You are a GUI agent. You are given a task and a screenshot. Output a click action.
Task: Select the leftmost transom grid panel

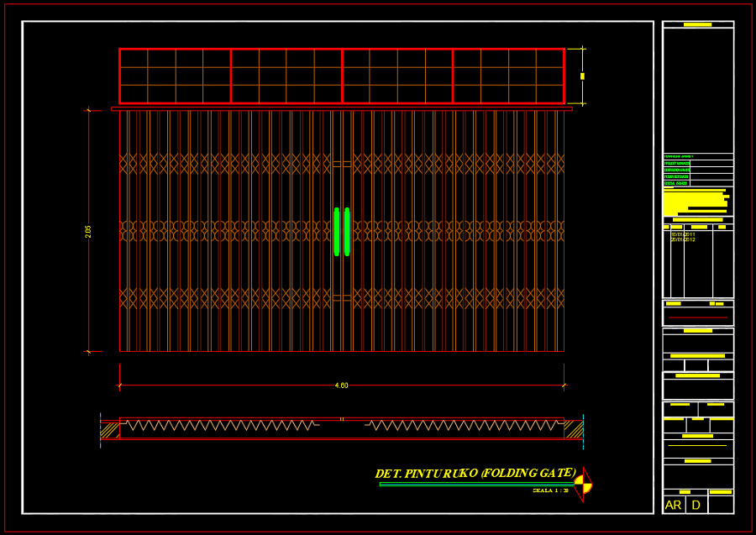(x=175, y=76)
